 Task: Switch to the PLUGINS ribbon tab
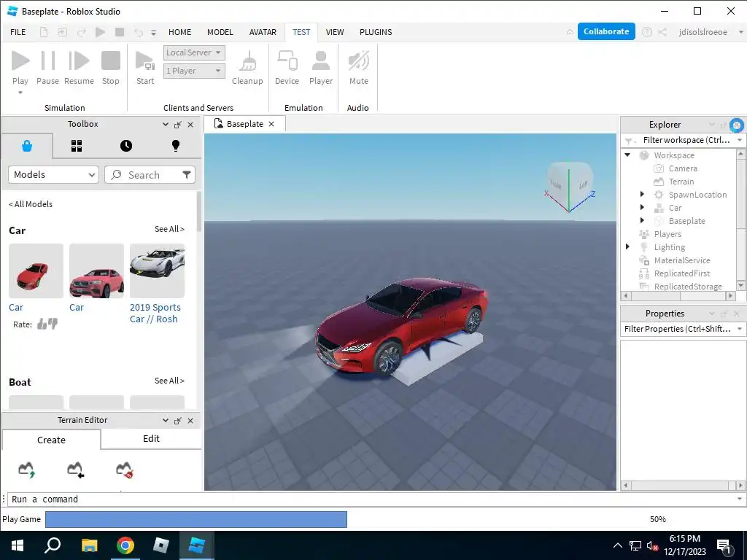tap(376, 32)
